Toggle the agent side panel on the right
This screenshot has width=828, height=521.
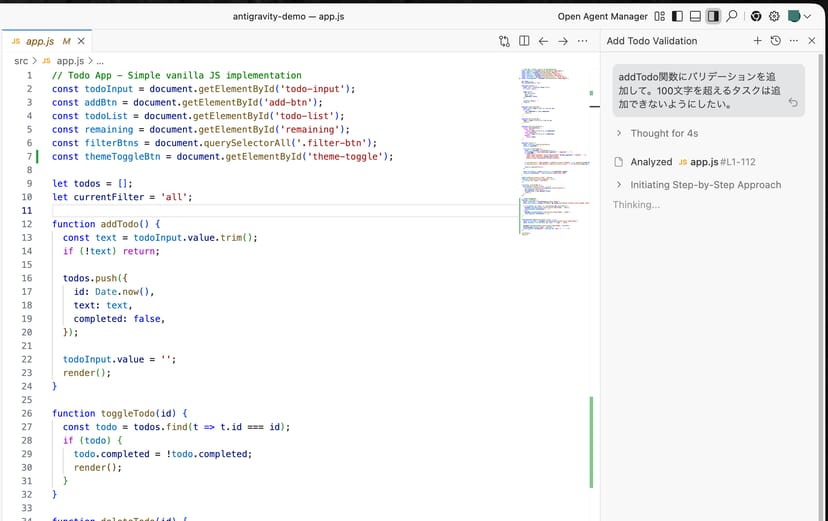tap(713, 16)
